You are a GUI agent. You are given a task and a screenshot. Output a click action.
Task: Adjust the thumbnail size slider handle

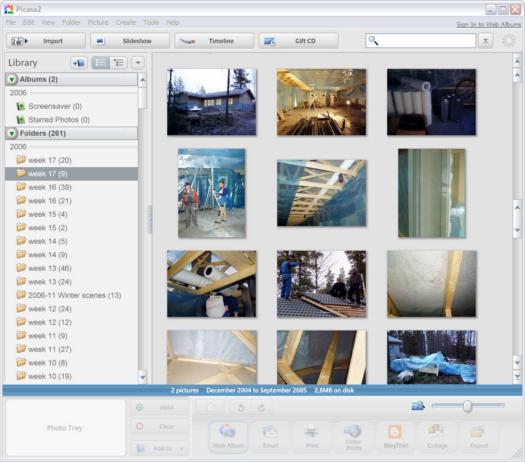click(x=467, y=406)
